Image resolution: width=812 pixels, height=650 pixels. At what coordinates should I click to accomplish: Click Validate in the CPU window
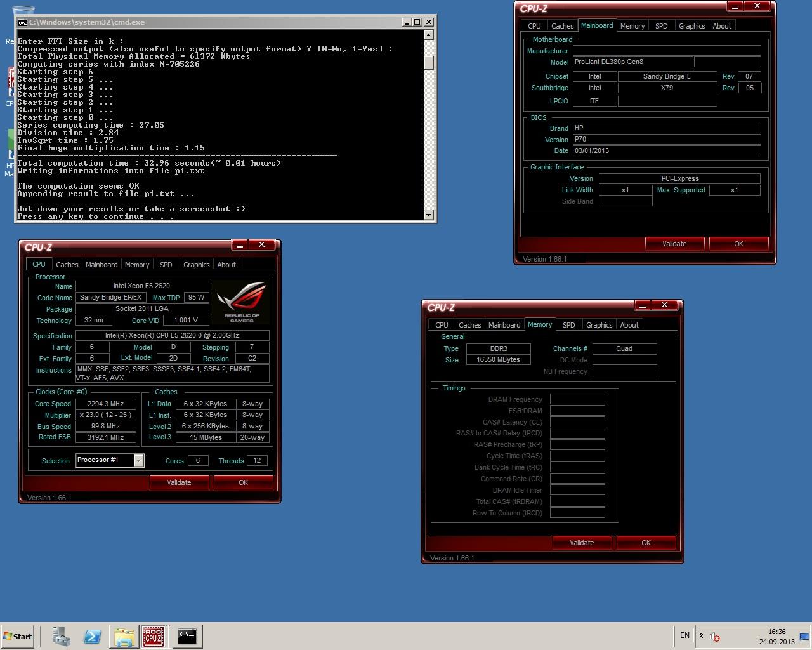179,482
